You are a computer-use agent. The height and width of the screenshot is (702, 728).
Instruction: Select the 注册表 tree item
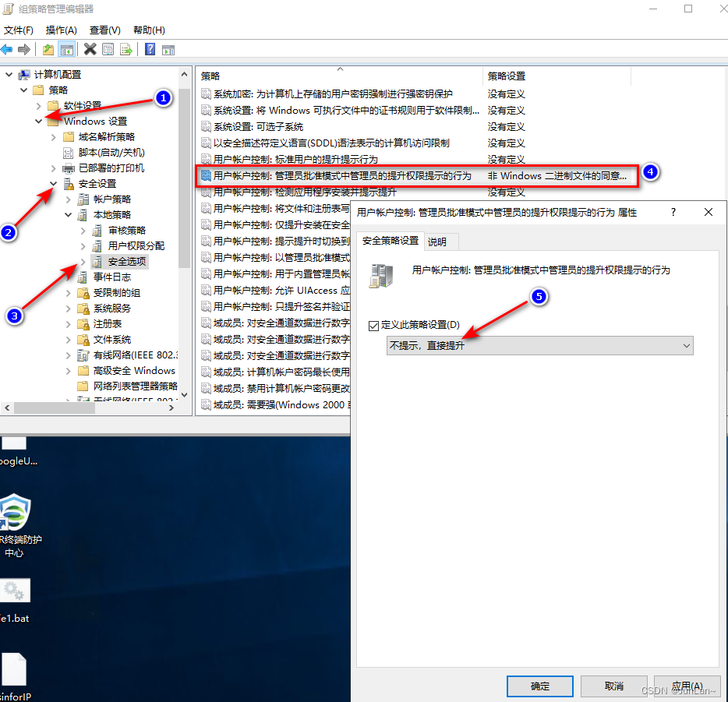[108, 324]
